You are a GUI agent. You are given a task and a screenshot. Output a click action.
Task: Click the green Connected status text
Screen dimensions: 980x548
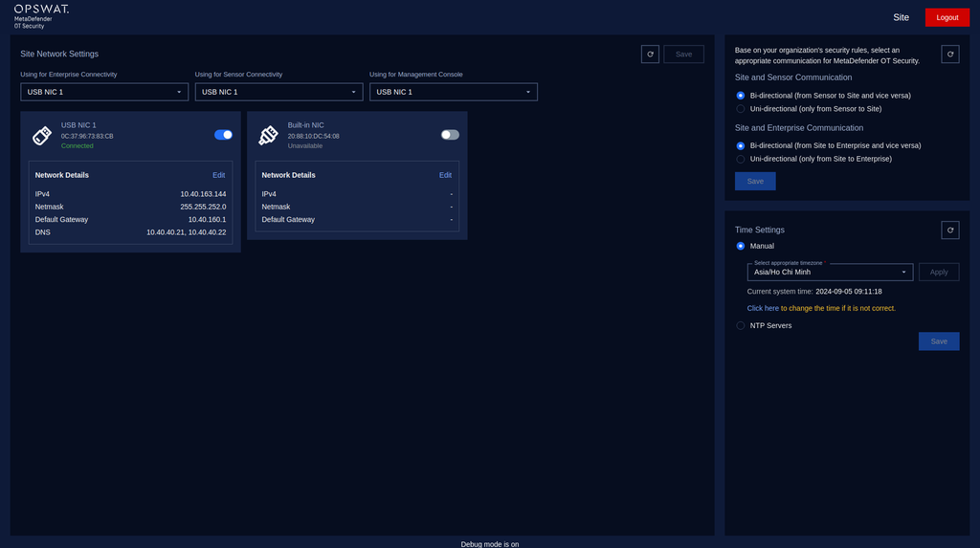[77, 145]
